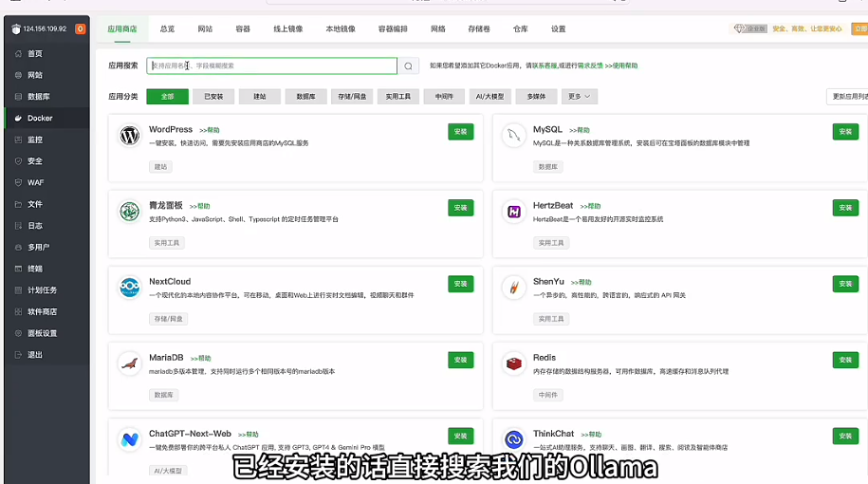
Task: Click 退出 to log out
Action: [x=46, y=355]
